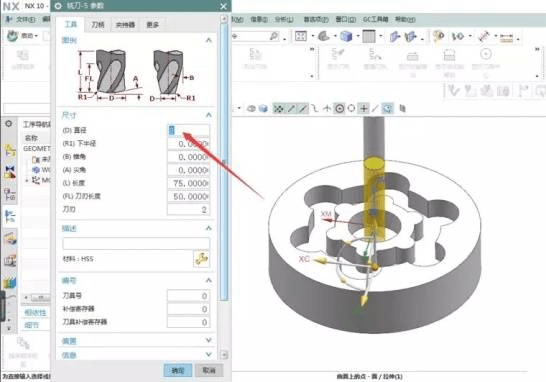The width and height of the screenshot is (546, 382).
Task: Switch to the 刀柄 tab
Action: (98, 25)
